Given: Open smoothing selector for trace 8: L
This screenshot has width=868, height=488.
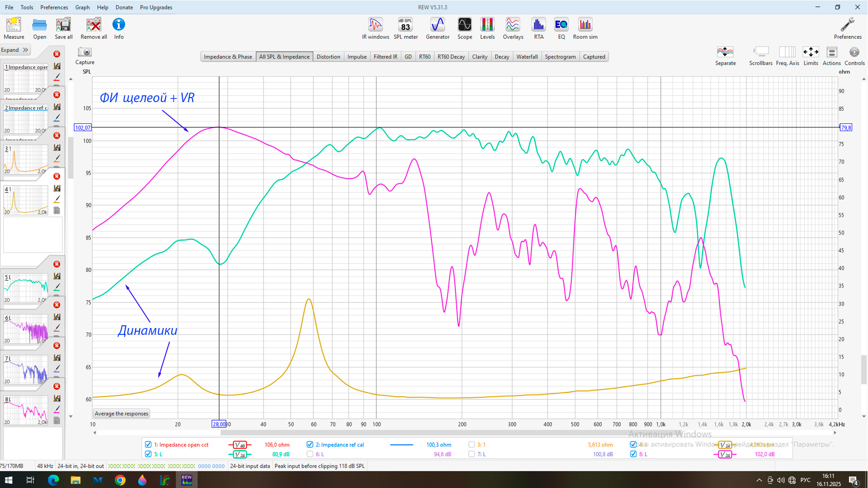Looking at the screenshot, I should point(725,455).
